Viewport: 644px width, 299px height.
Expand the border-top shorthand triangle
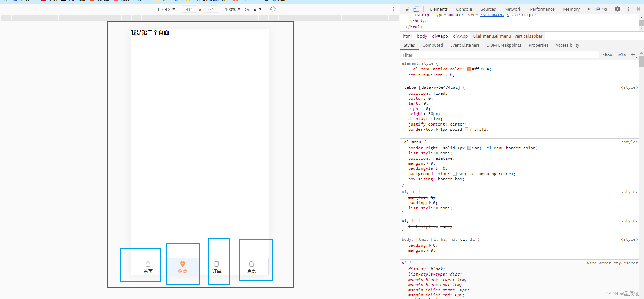tap(437, 130)
